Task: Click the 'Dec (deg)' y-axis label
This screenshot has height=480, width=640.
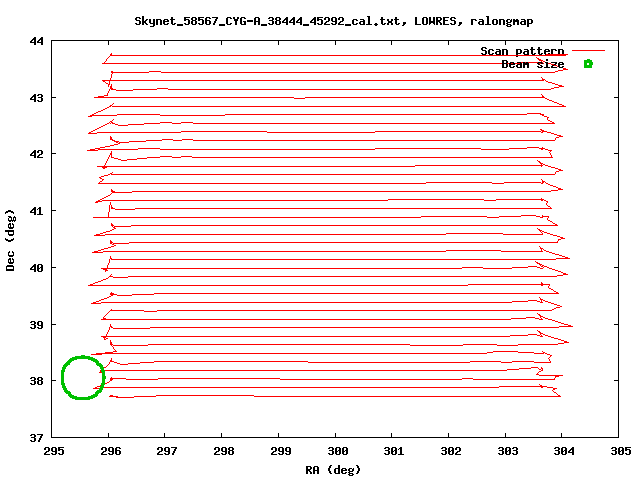Action: tap(10, 240)
